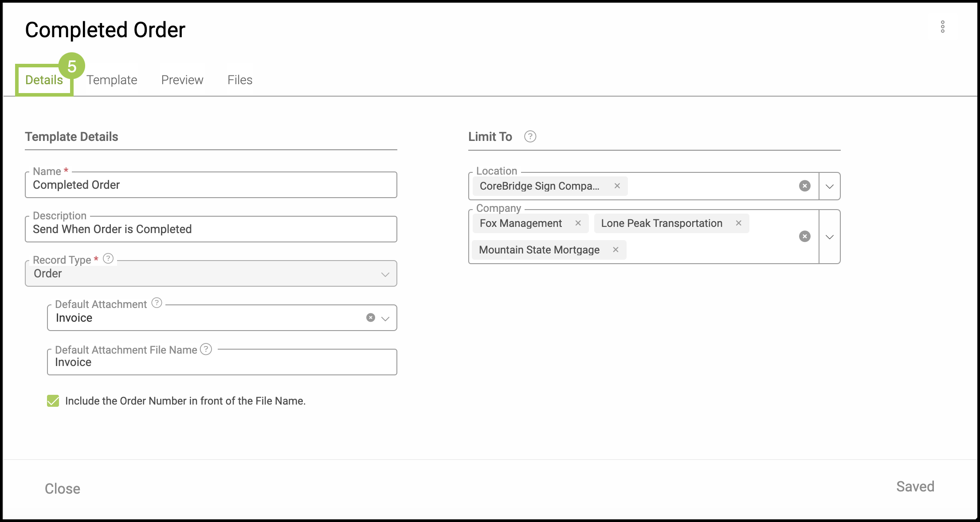Screen dimensions: 980x522
Task: Expand the Location dropdown
Action: coord(829,186)
